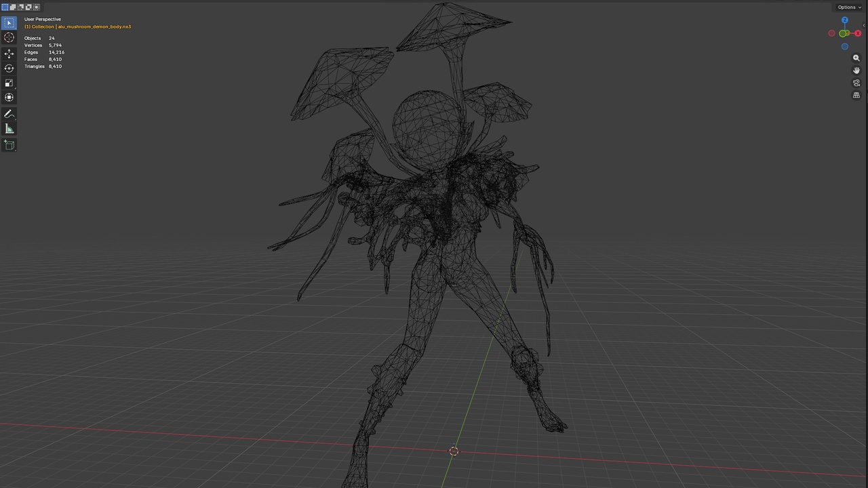Viewport: 868px width, 488px height.
Task: Set selection mode to new selection
Action: pos(4,7)
